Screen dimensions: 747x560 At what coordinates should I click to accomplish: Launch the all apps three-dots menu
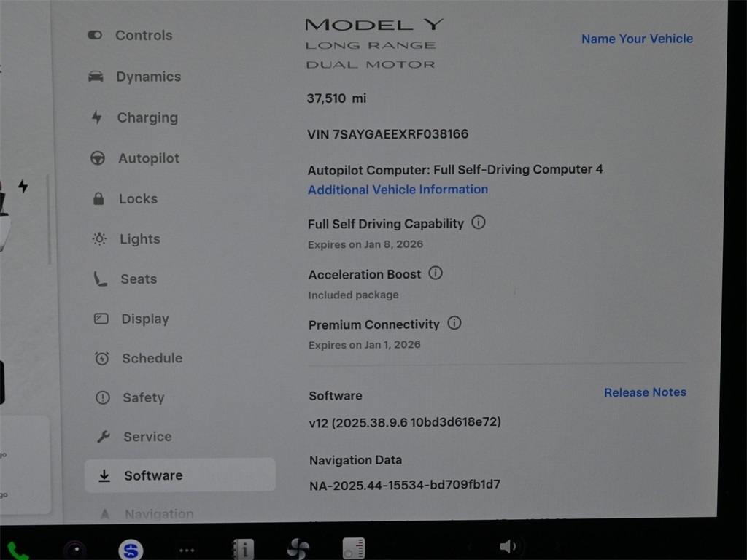point(187,549)
